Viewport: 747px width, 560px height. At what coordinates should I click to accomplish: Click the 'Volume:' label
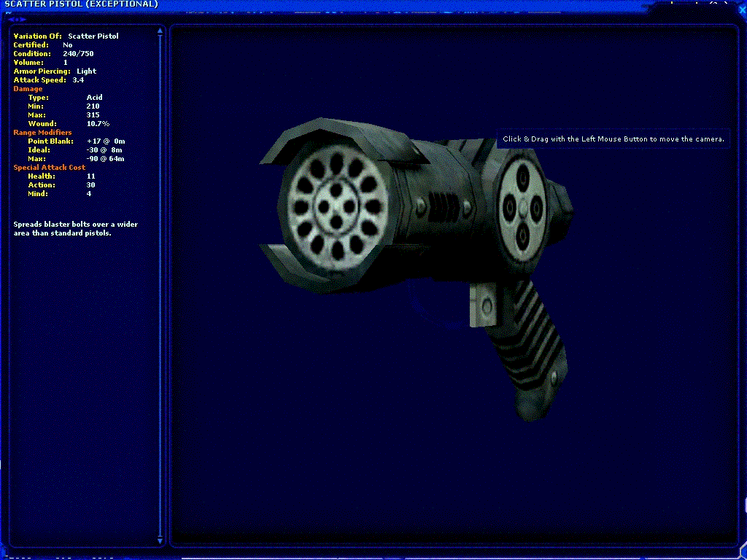[28, 63]
